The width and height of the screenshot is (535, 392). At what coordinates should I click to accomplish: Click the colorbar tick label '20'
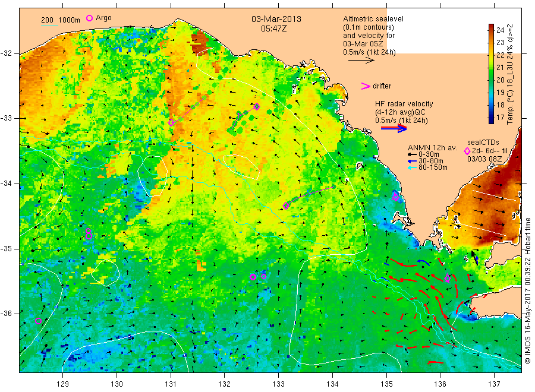pyautogui.click(x=500, y=80)
